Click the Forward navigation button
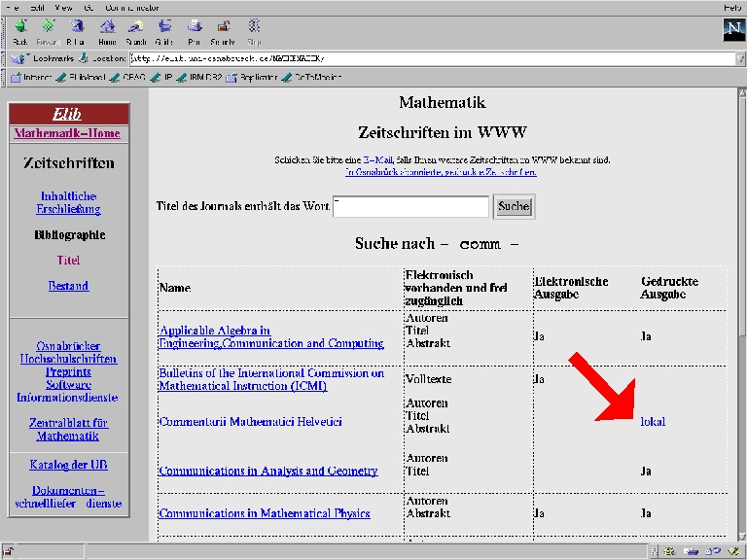This screenshot has height=560, width=747. (x=48, y=30)
